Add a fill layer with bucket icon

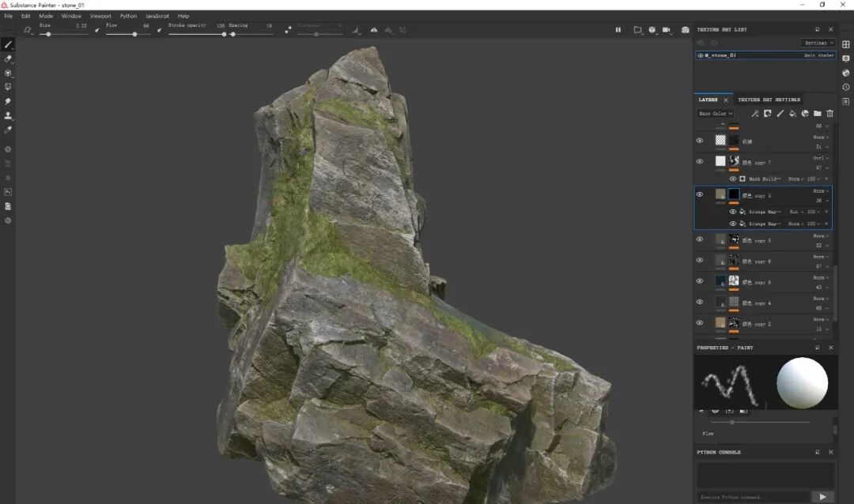[x=792, y=113]
